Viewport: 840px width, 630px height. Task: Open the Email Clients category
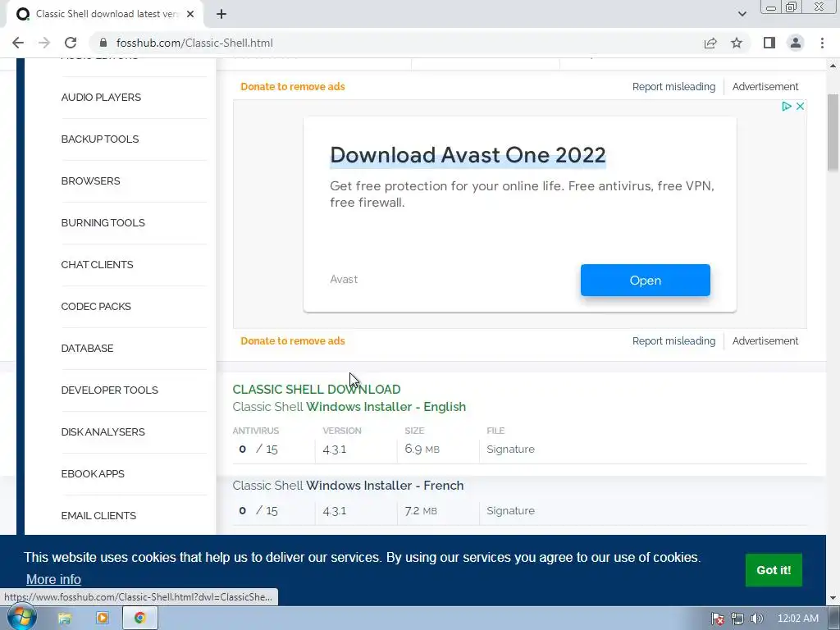pos(98,515)
